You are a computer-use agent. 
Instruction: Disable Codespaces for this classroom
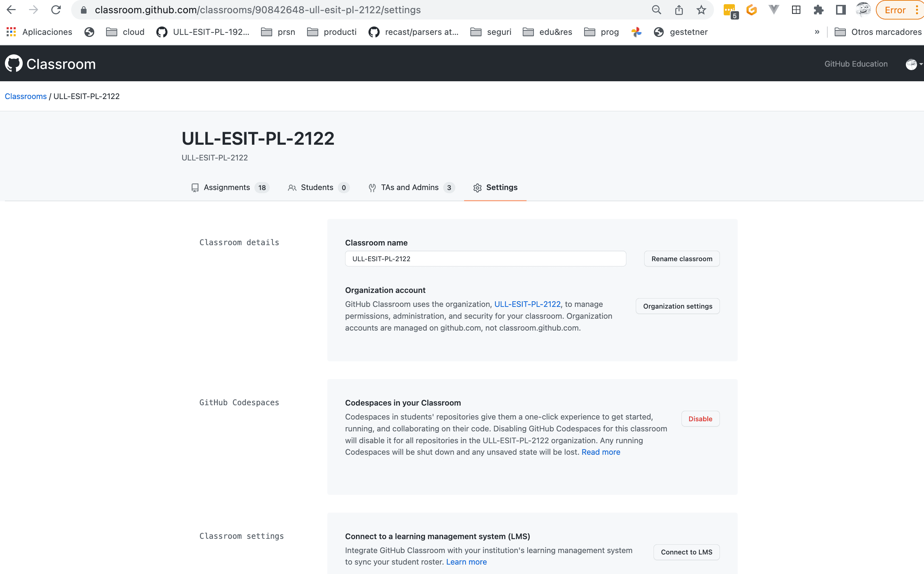[x=700, y=419]
